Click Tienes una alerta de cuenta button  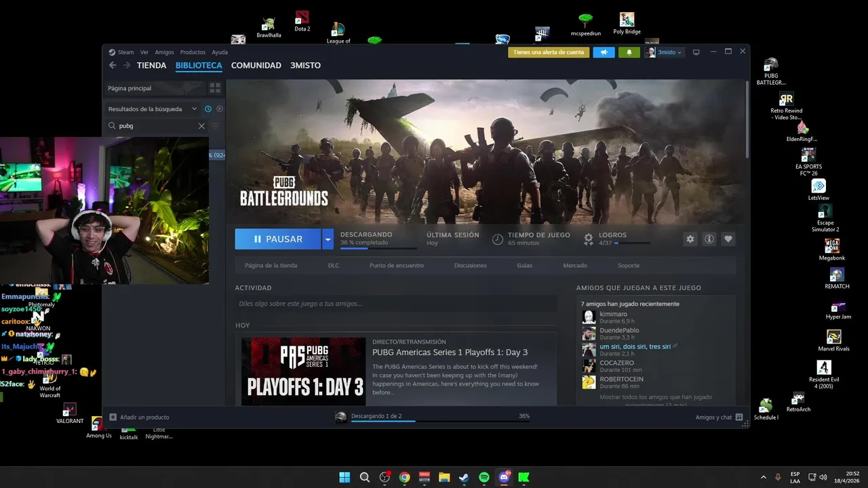click(549, 52)
